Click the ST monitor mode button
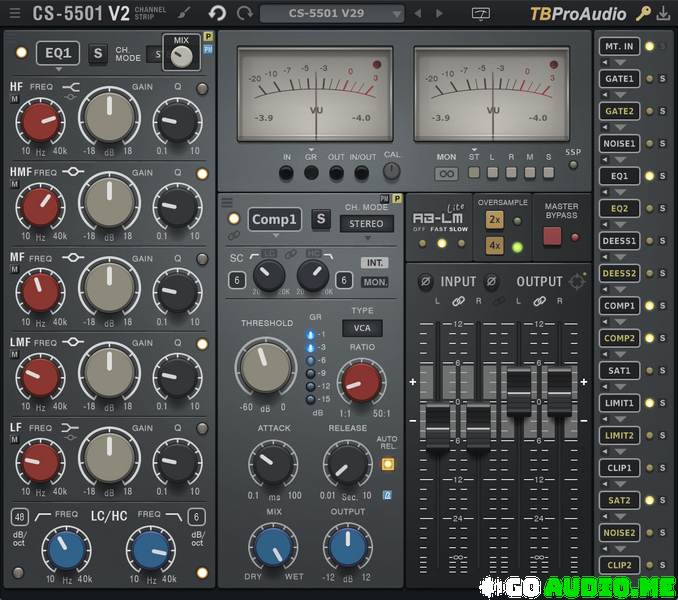 [474, 172]
